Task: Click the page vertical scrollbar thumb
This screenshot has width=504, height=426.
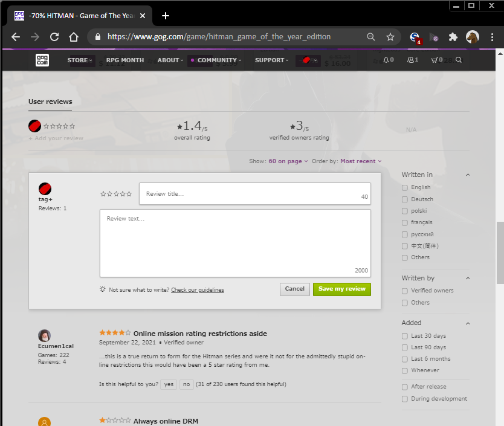Action: (x=500, y=253)
